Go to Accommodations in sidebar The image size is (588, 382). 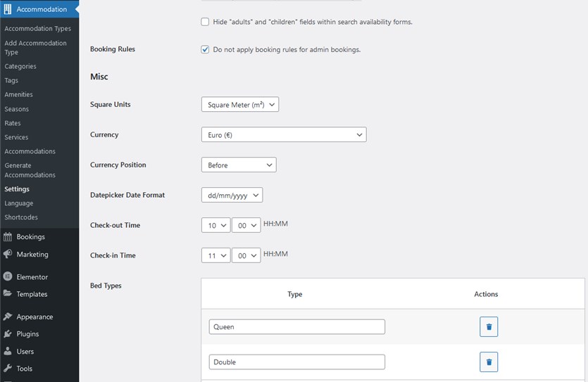[30, 151]
